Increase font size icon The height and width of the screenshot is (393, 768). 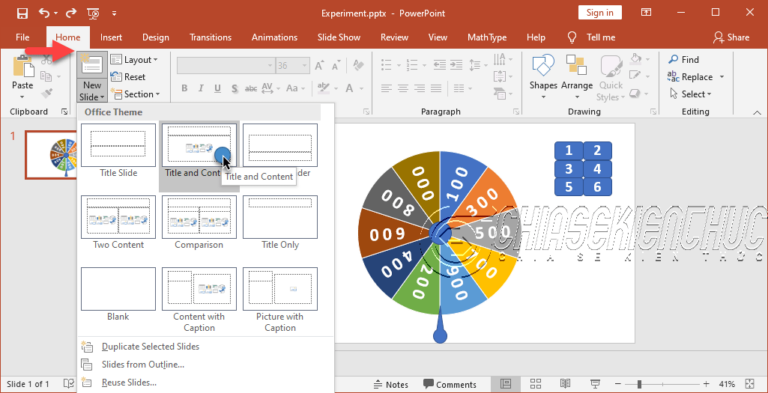point(320,65)
